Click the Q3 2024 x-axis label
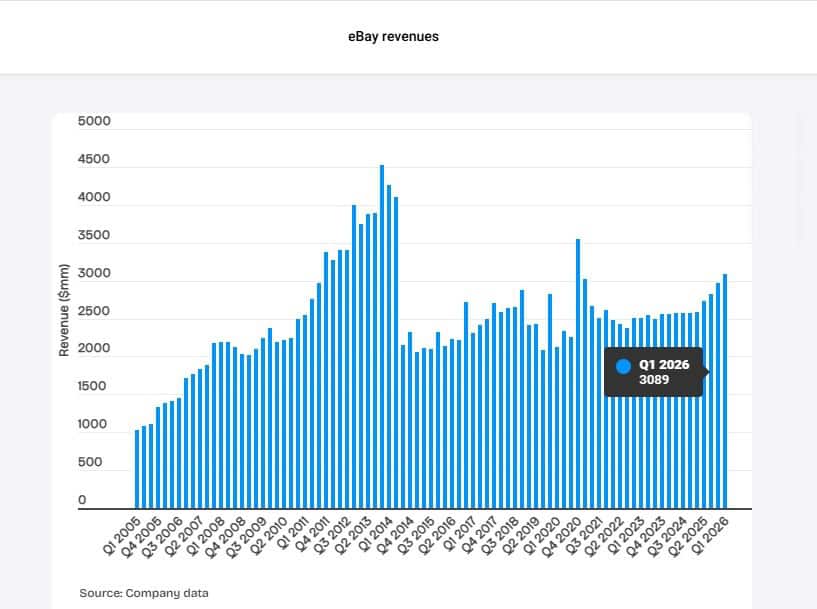Screen dimensions: 817x609 click(666, 537)
